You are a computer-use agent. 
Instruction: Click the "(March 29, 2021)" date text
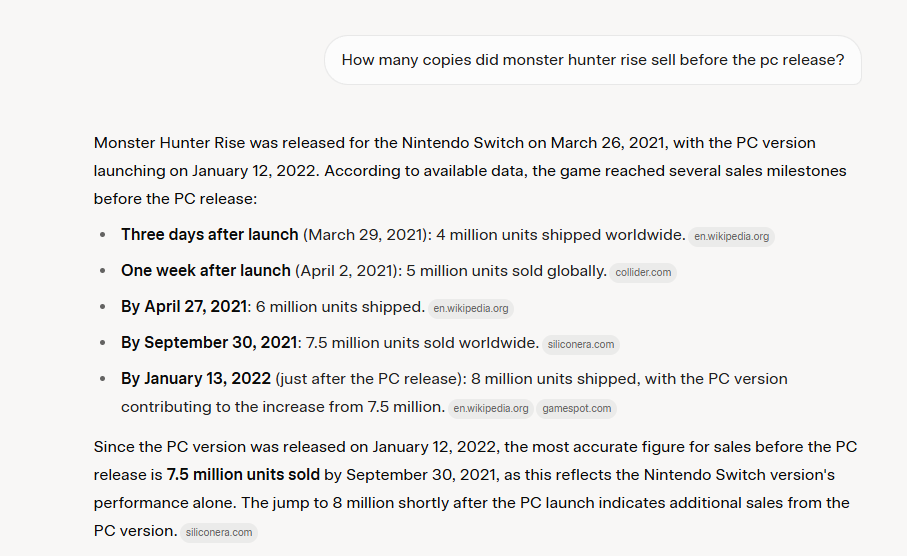coord(367,235)
